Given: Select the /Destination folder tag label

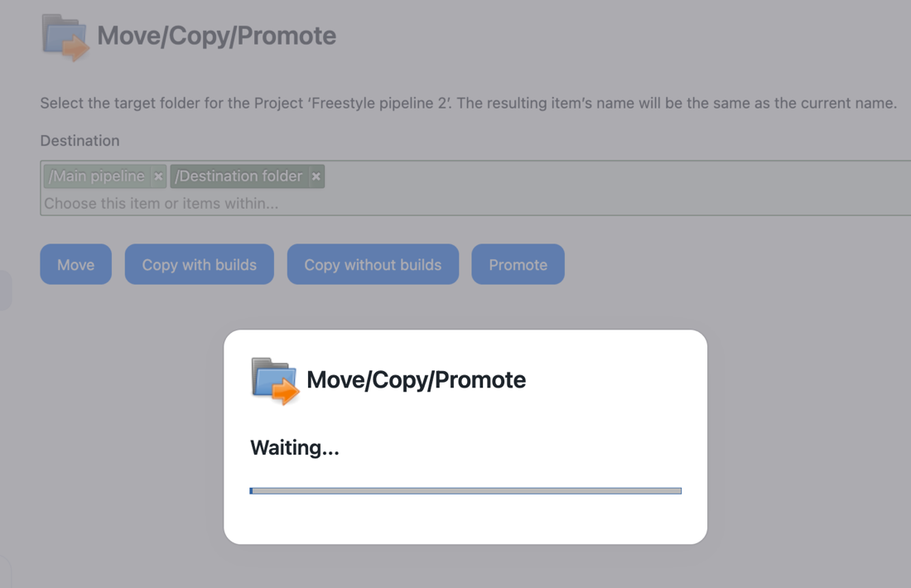Looking at the screenshot, I should (x=239, y=176).
